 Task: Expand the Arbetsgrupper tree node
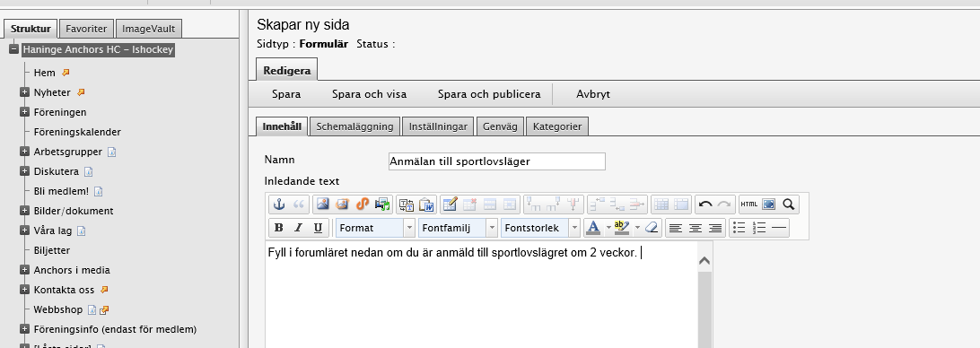tap(24, 152)
